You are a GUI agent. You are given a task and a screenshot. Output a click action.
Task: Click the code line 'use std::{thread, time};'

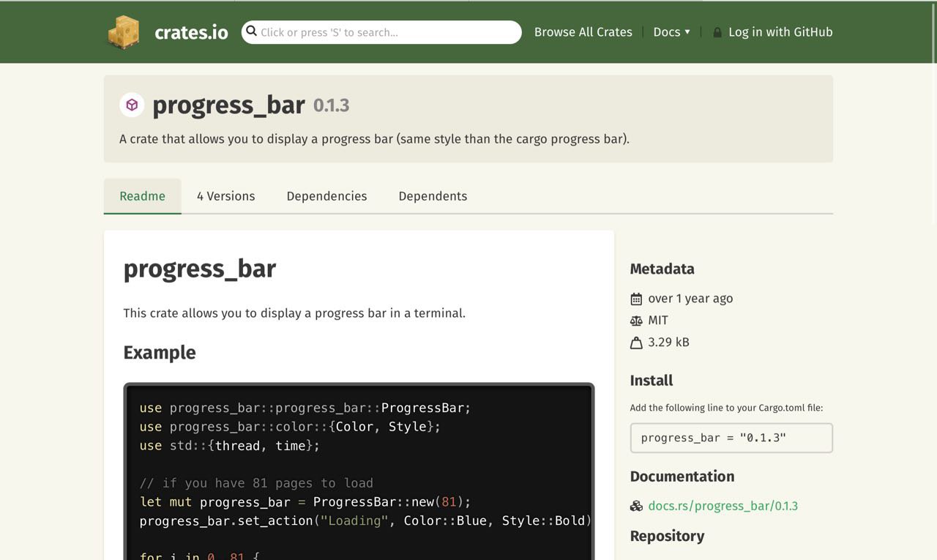(230, 445)
